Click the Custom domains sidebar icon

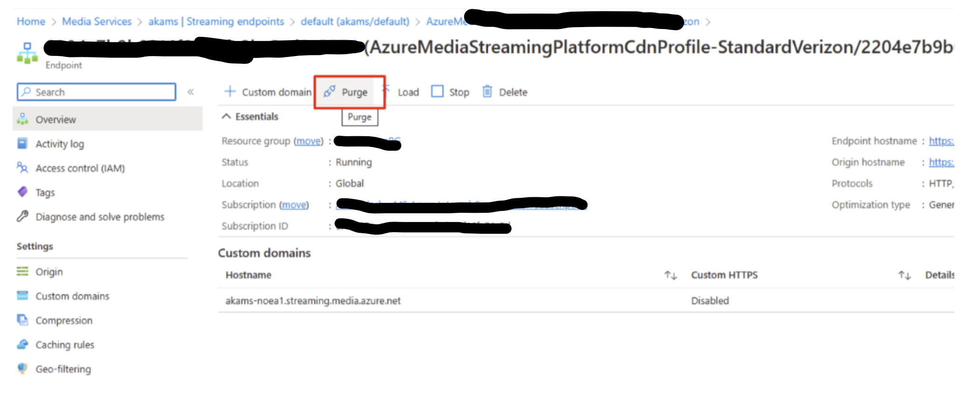point(22,295)
